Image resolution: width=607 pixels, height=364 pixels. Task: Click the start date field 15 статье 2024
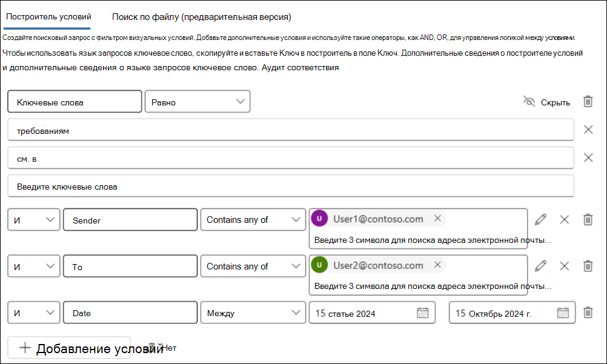tap(372, 313)
